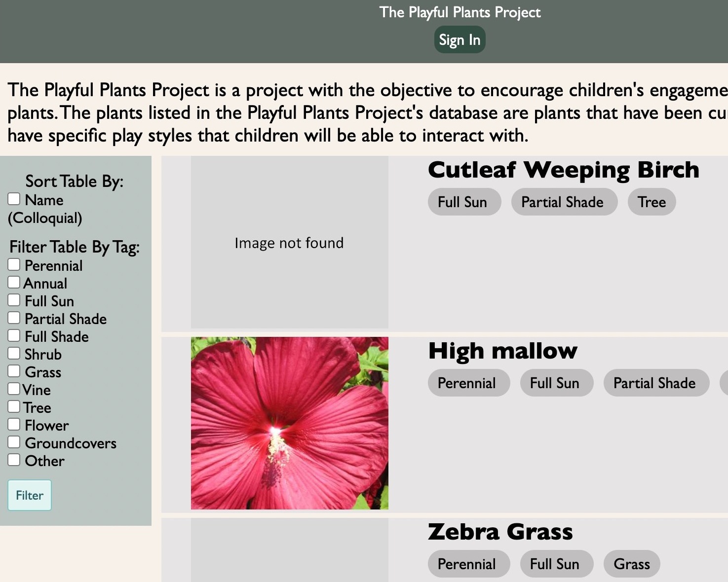This screenshot has height=582, width=728.
Task: Click the Tree tag on Cutleaf Weeping Birch
Action: pos(651,202)
